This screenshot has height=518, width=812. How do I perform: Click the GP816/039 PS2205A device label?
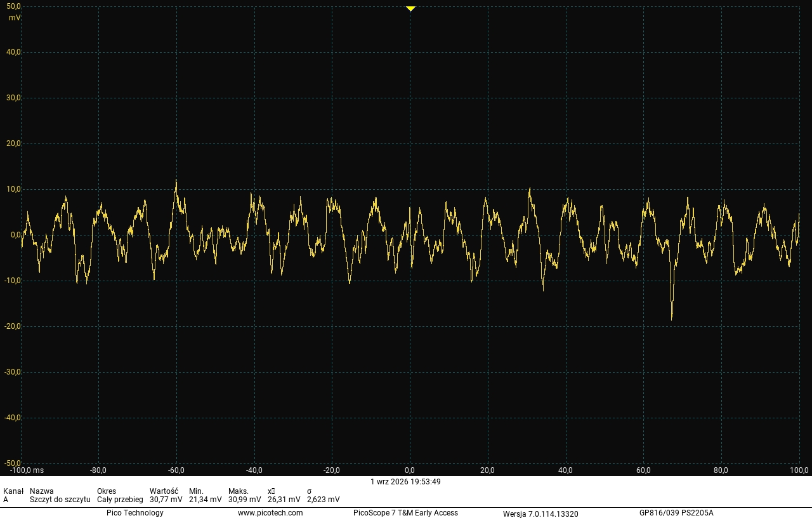click(676, 513)
